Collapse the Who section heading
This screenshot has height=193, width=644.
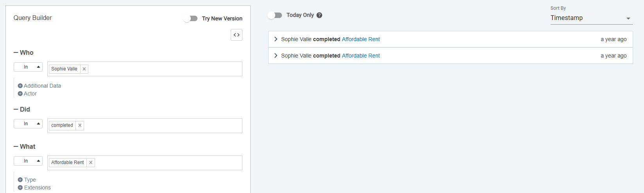click(x=23, y=52)
